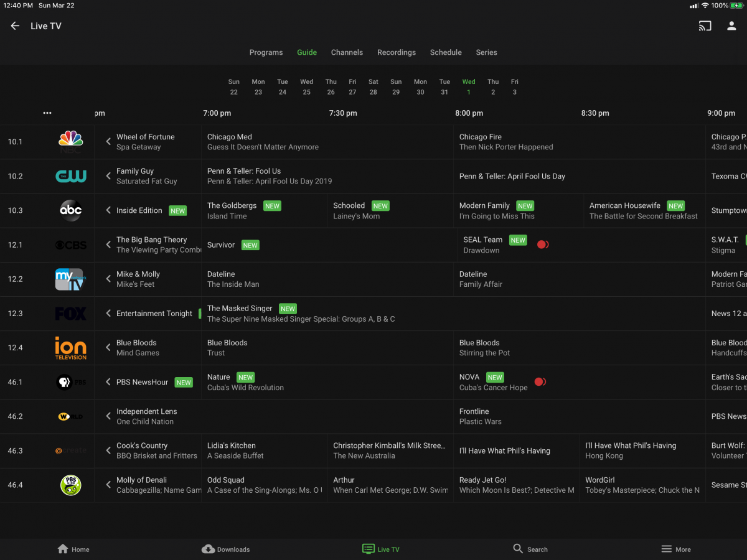Switch to the Programs tab
Viewport: 747px width, 560px height.
coord(266,52)
